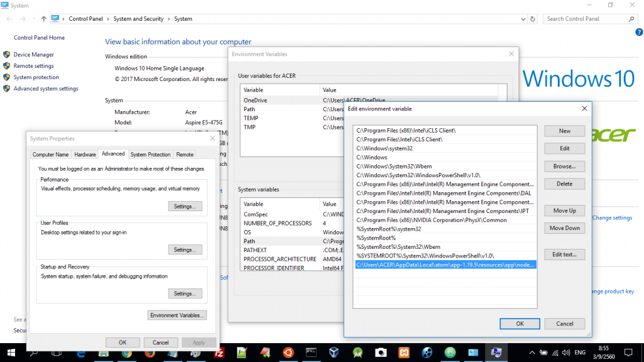Open the System protection link

[x=36, y=77]
